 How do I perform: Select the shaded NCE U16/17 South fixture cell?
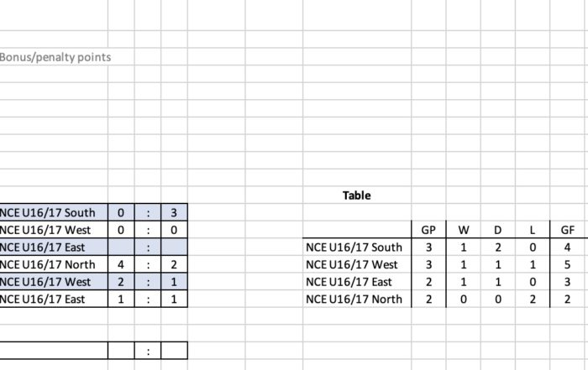pos(54,212)
